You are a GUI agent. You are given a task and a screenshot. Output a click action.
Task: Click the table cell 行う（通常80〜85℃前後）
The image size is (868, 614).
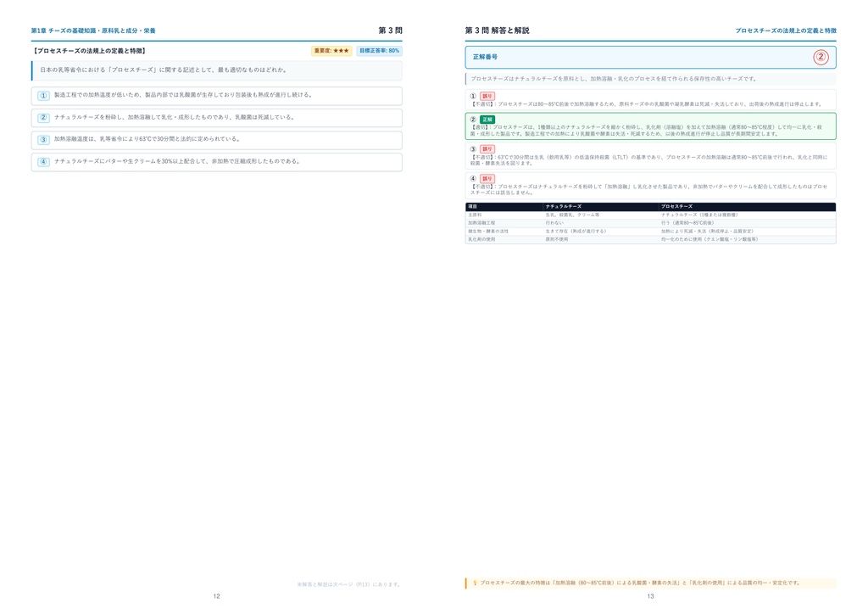(x=687, y=223)
